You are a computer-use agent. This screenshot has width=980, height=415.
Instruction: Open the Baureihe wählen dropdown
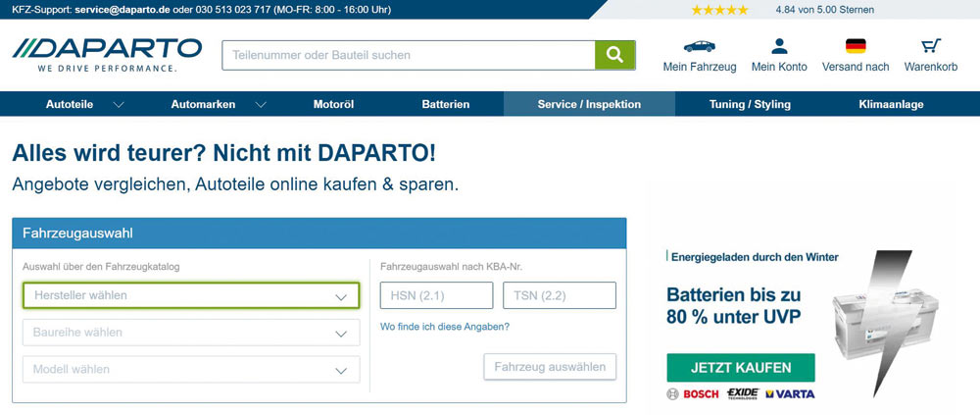coord(191,333)
